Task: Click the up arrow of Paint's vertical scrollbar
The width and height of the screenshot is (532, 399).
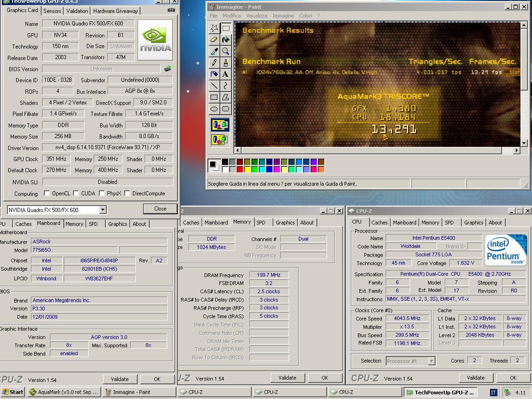Action: pos(524,25)
